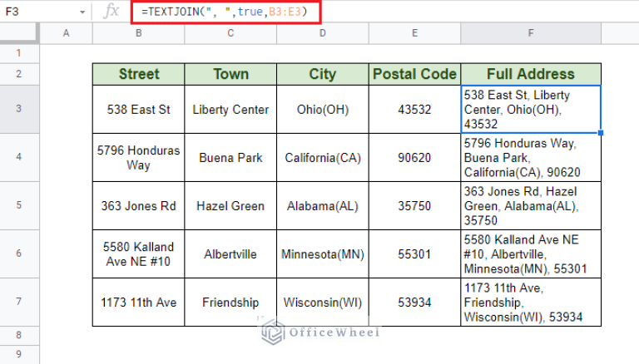The image size is (639, 364).
Task: Click the Postal Code header cell
Action: (x=414, y=74)
